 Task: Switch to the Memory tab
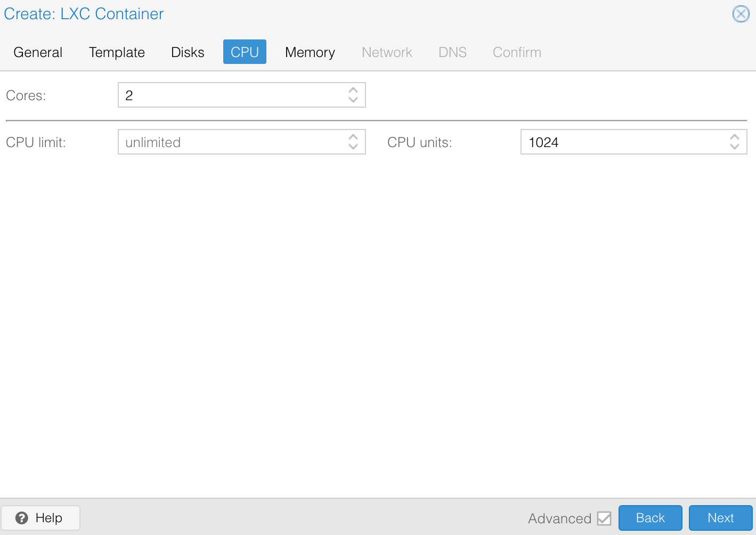[x=310, y=52]
